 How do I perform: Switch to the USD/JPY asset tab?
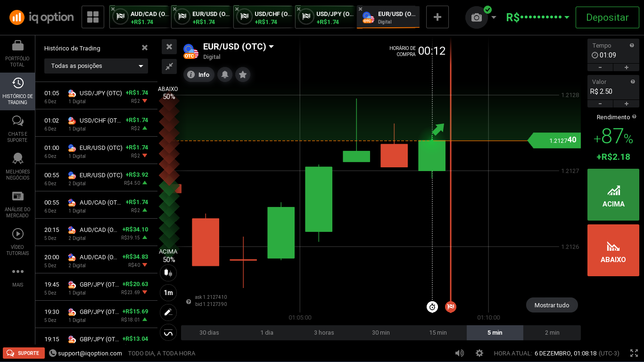click(326, 17)
